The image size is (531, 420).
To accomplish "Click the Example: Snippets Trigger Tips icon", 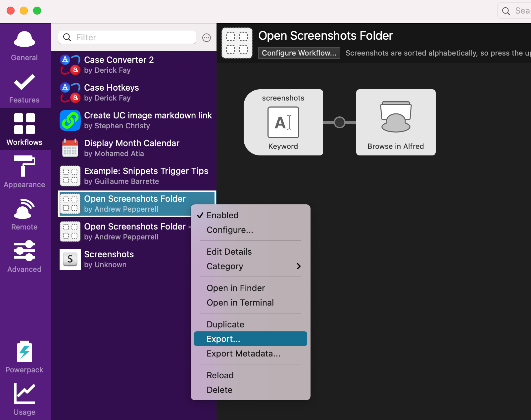I will [x=70, y=176].
